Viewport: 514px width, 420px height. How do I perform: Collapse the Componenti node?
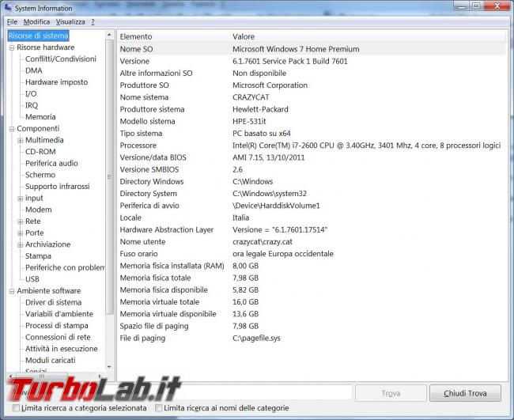12,129
